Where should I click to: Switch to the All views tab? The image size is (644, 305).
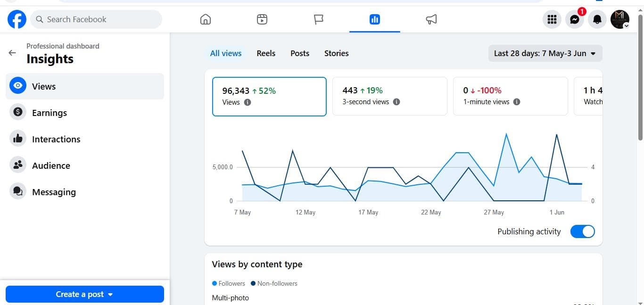pos(226,53)
